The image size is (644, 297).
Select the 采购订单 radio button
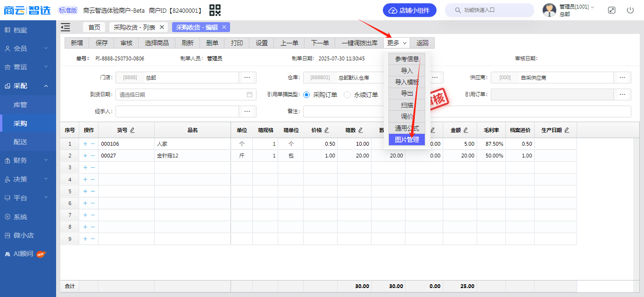307,95
